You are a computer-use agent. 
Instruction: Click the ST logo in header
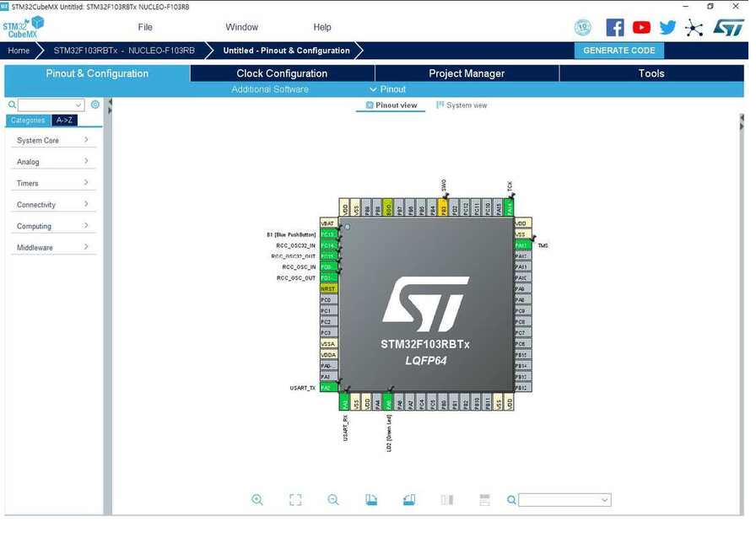(728, 28)
